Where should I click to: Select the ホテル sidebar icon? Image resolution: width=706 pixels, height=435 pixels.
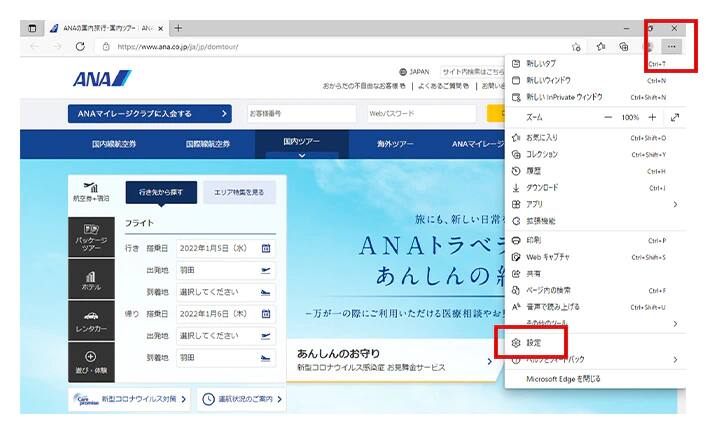(91, 280)
